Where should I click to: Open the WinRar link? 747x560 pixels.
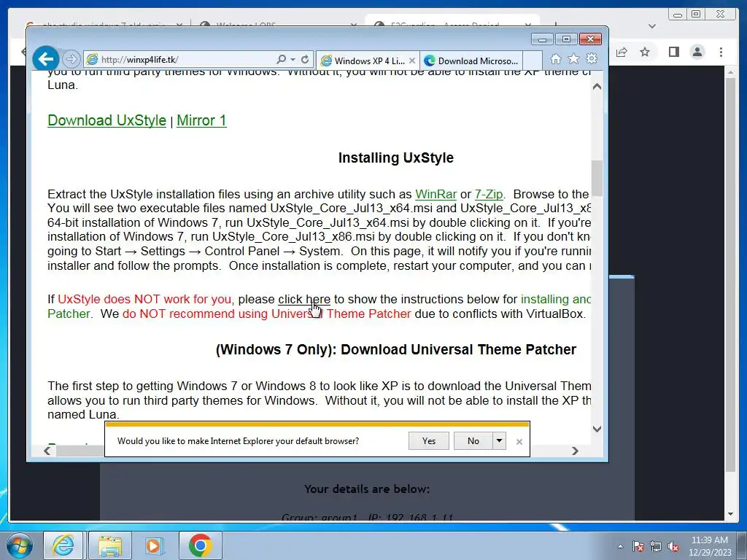click(436, 194)
